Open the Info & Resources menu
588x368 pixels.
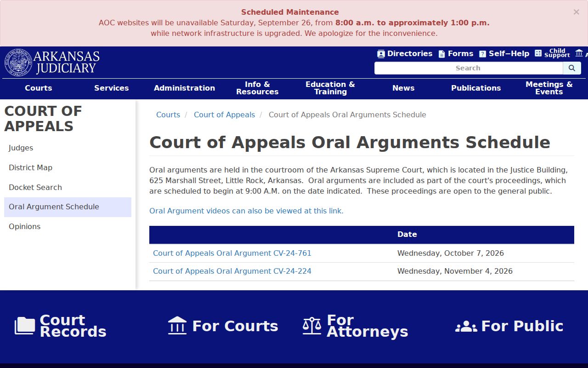[257, 88]
